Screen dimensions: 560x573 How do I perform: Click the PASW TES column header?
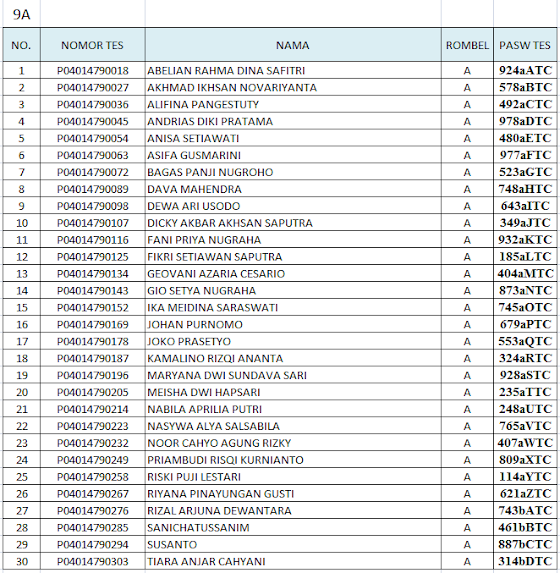[x=525, y=45]
